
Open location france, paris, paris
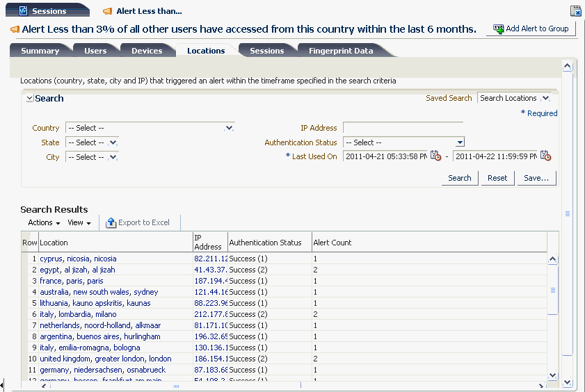coord(72,281)
